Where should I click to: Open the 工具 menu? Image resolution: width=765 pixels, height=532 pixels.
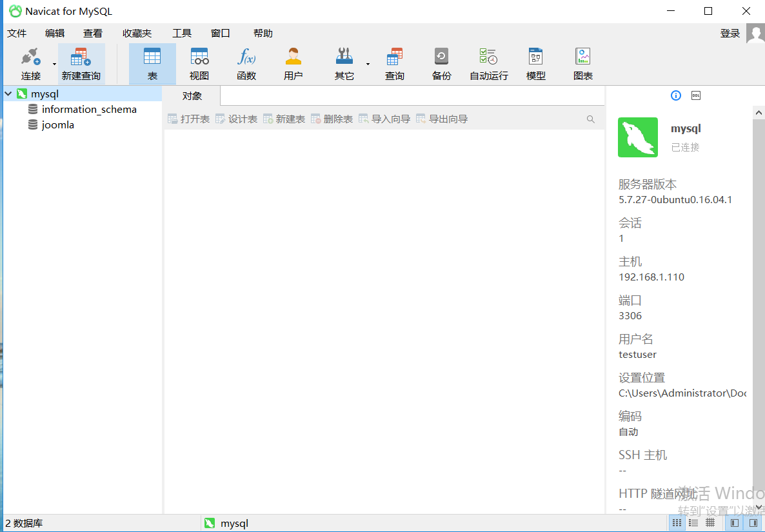[x=182, y=33]
